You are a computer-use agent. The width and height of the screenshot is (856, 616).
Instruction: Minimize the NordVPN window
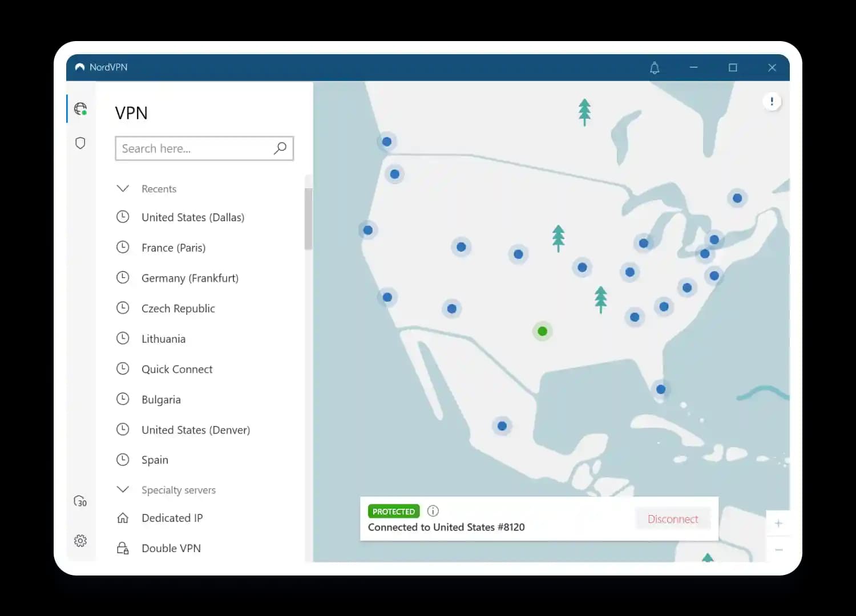click(x=693, y=67)
